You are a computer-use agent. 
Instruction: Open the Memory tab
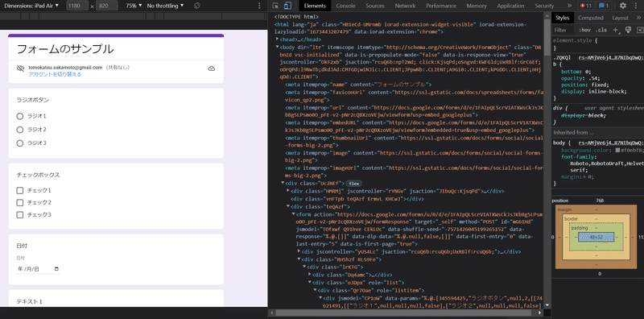(477, 6)
